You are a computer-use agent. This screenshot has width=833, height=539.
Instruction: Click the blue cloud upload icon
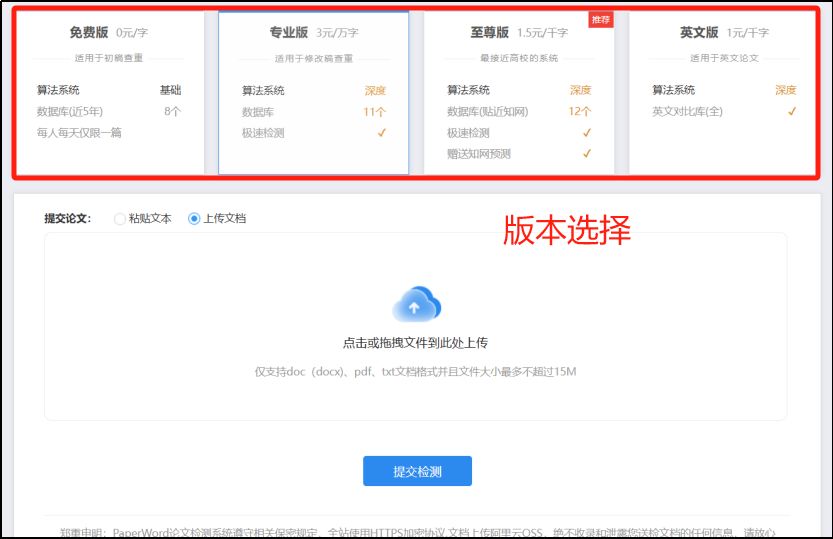coord(416,304)
